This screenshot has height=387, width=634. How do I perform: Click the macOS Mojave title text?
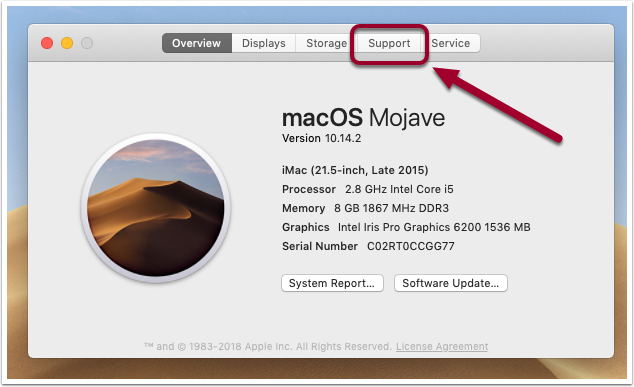(363, 118)
